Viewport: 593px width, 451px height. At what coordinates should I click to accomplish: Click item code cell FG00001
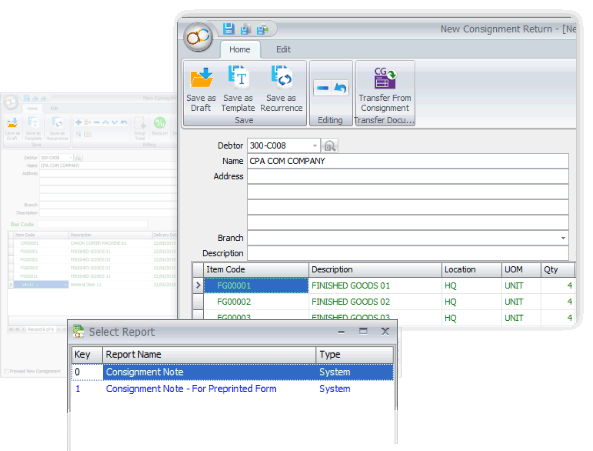(x=256, y=285)
